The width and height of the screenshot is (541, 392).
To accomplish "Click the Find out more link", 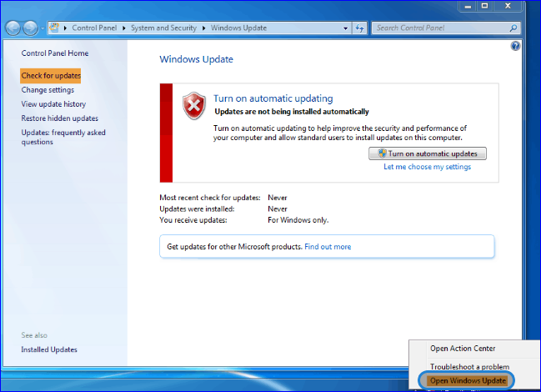I will tap(328, 247).
